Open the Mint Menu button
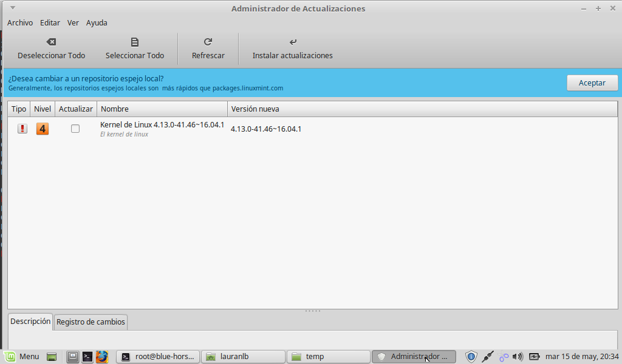 (x=22, y=357)
